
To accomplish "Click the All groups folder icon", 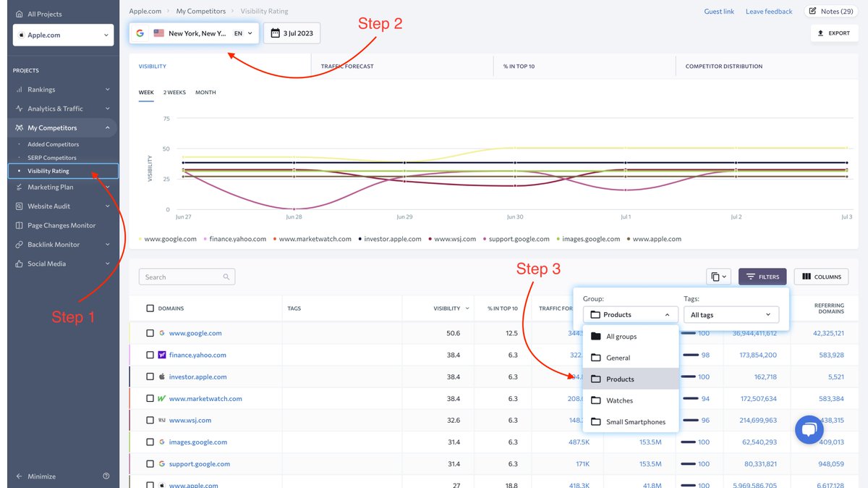I will [596, 337].
